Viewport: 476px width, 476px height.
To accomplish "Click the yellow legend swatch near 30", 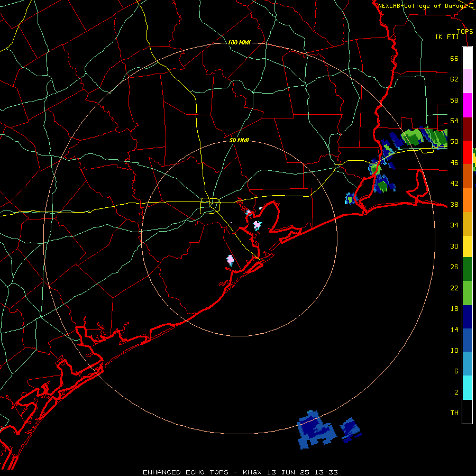I will [467, 246].
